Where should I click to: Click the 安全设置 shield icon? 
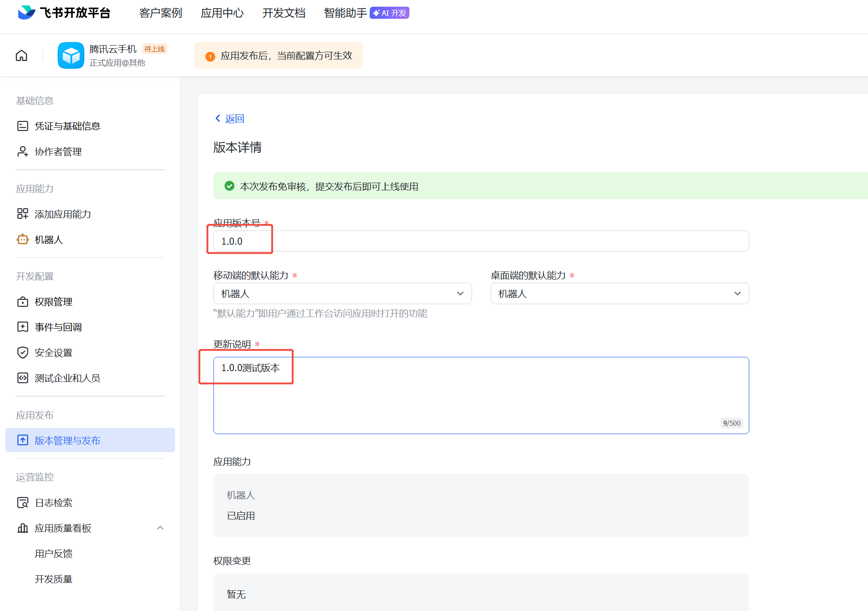(22, 353)
